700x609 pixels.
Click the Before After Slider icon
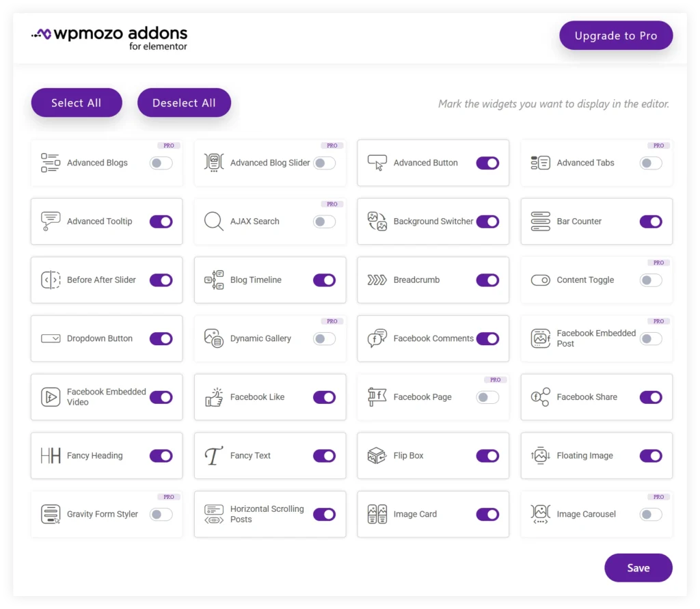coord(51,280)
